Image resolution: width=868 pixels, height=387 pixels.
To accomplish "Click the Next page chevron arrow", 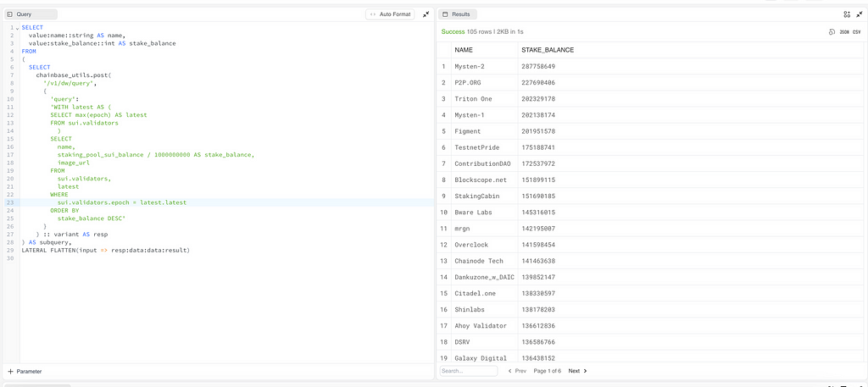I will (585, 371).
